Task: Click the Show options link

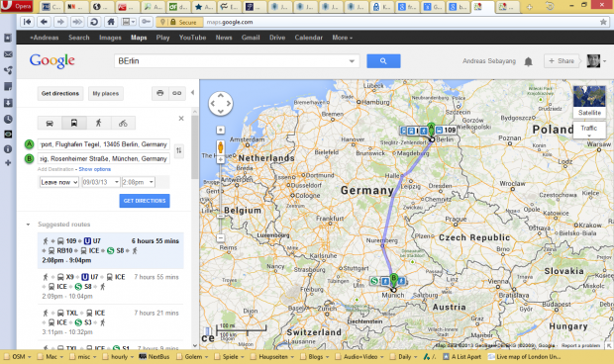Action: point(95,169)
